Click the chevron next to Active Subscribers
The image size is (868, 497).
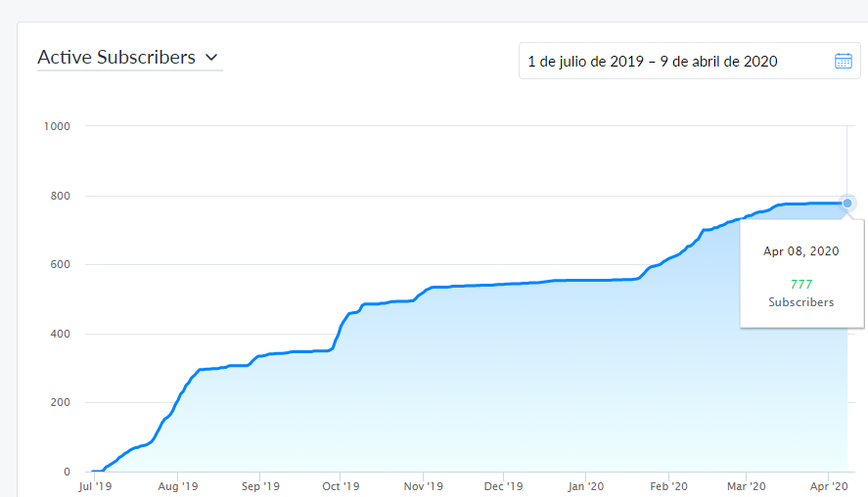click(211, 57)
